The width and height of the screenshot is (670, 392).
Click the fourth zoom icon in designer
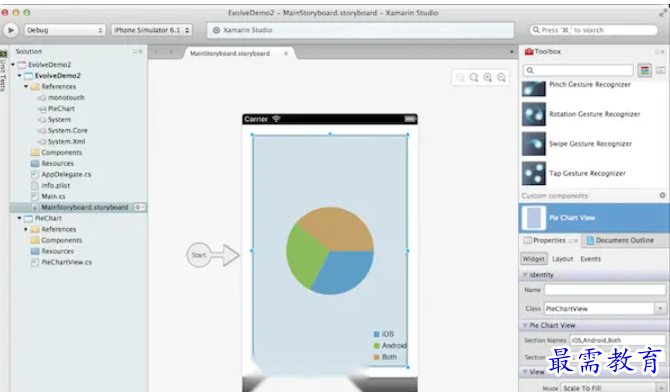point(501,77)
